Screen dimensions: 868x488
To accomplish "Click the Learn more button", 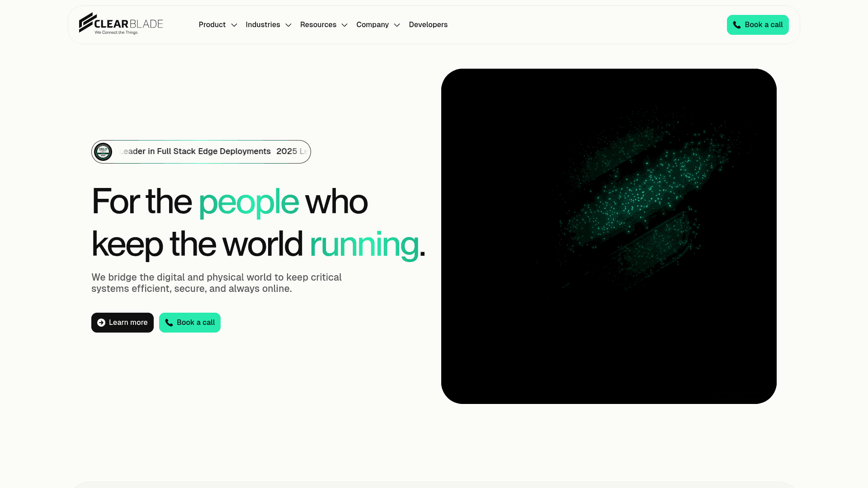I will [x=122, y=323].
